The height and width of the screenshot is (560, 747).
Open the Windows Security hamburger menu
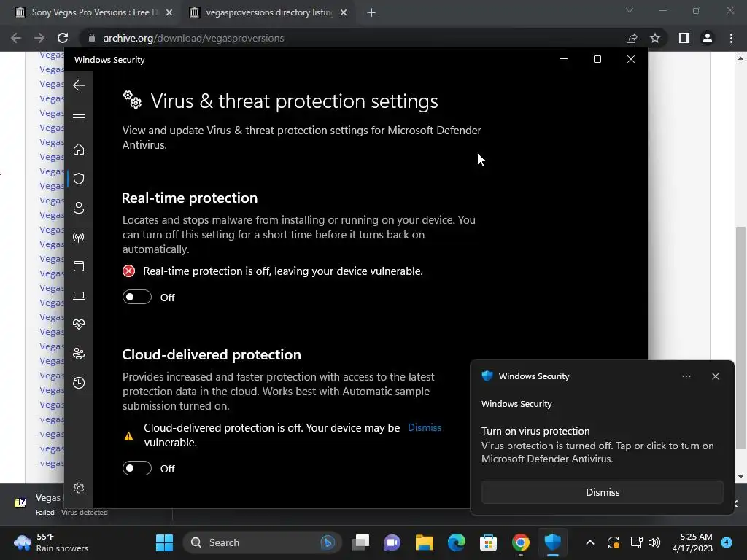coord(79,114)
